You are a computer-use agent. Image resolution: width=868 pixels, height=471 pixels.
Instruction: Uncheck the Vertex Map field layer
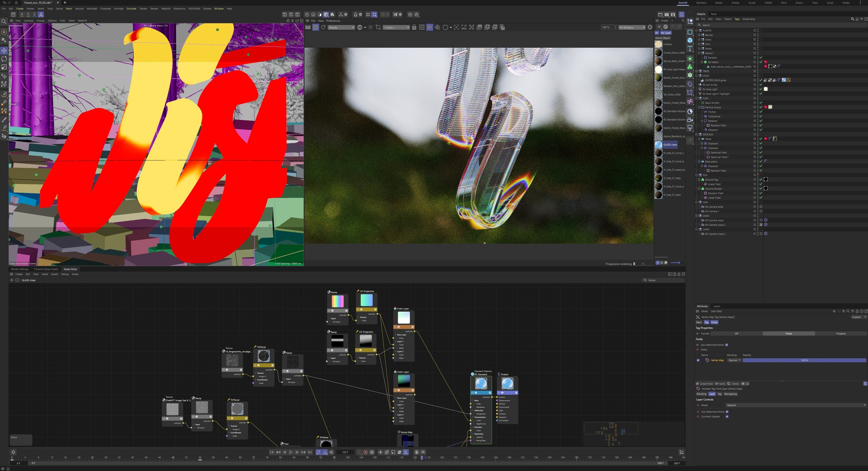coord(698,360)
